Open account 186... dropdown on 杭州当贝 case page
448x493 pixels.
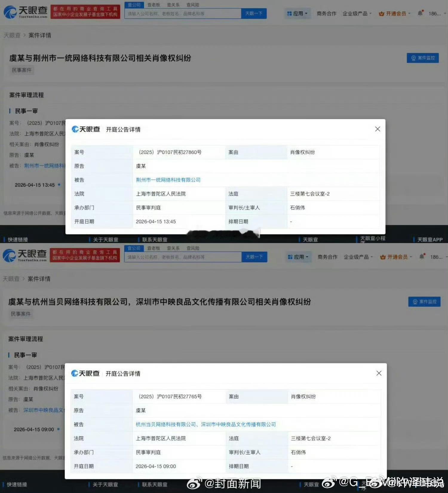coord(439,257)
